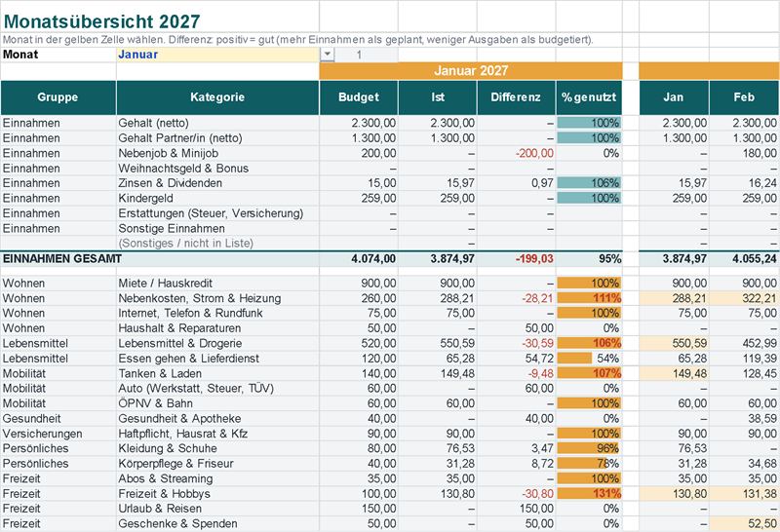Open the month dropdown arrow next to Januar
This screenshot has width=780, height=532.
coord(327,55)
